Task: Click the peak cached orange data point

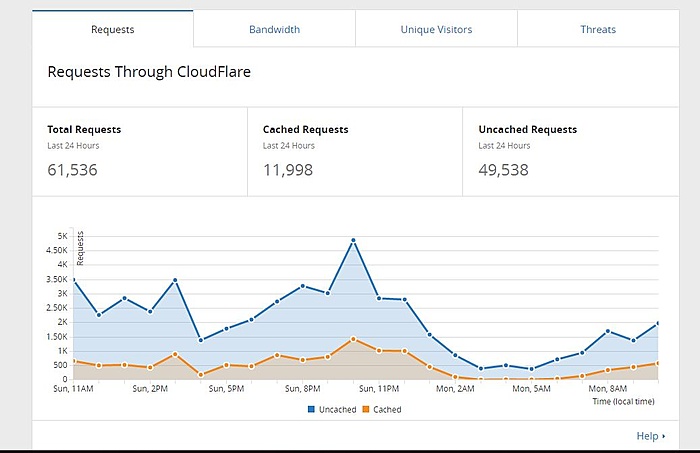Action: point(353,339)
